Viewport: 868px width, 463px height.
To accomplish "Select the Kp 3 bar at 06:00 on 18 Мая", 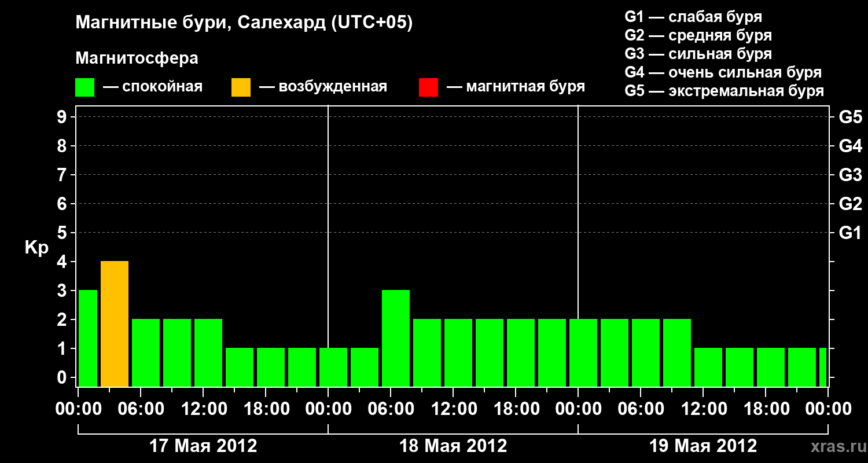I will pos(396,339).
